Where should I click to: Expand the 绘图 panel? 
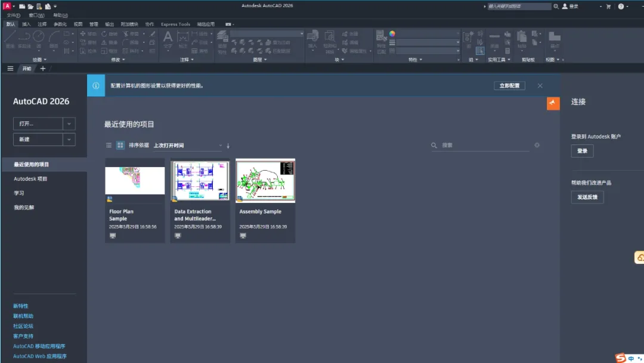39,60
